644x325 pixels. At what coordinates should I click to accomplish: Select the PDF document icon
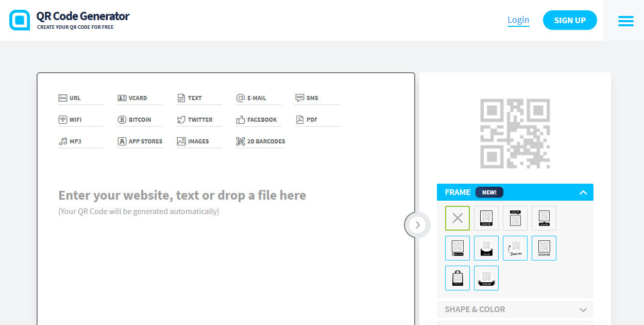[299, 120]
